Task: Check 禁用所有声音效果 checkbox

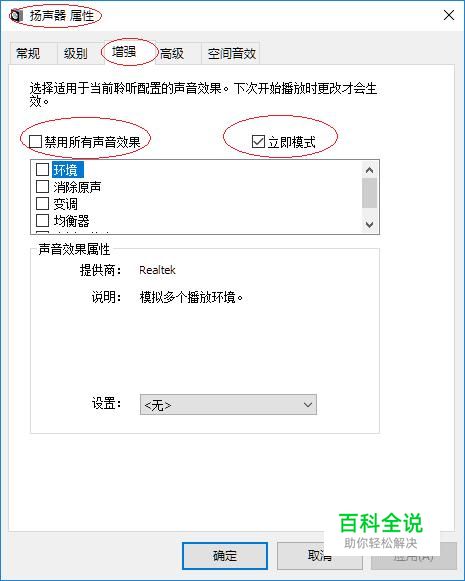Action: click(35, 141)
